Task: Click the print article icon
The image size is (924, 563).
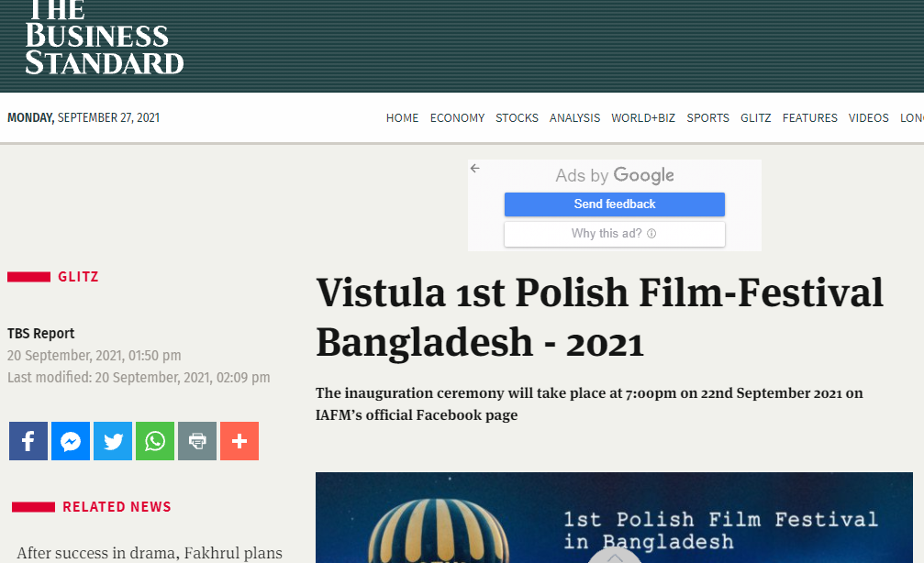Action: 197,441
